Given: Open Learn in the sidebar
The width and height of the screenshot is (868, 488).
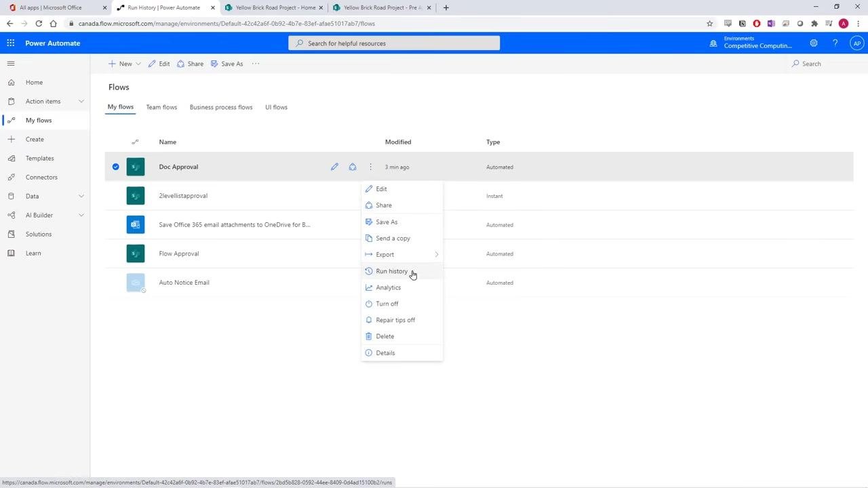Looking at the screenshot, I should [x=33, y=253].
